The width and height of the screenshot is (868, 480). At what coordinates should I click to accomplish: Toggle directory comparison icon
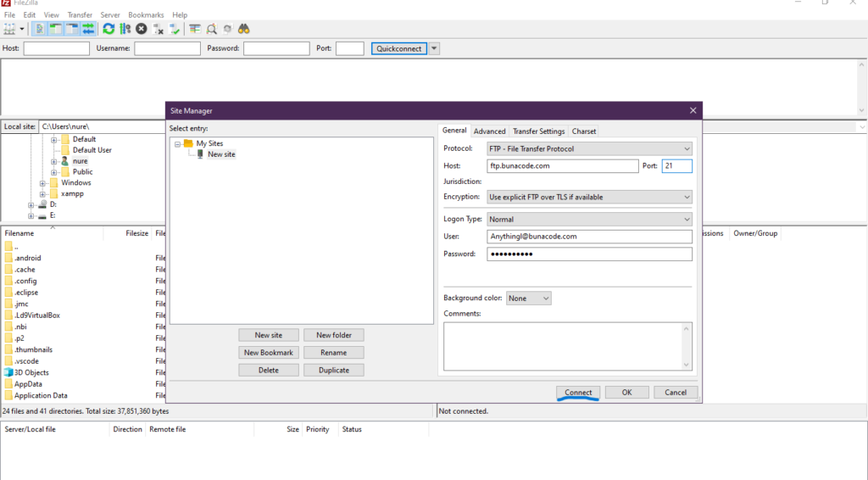(x=211, y=29)
